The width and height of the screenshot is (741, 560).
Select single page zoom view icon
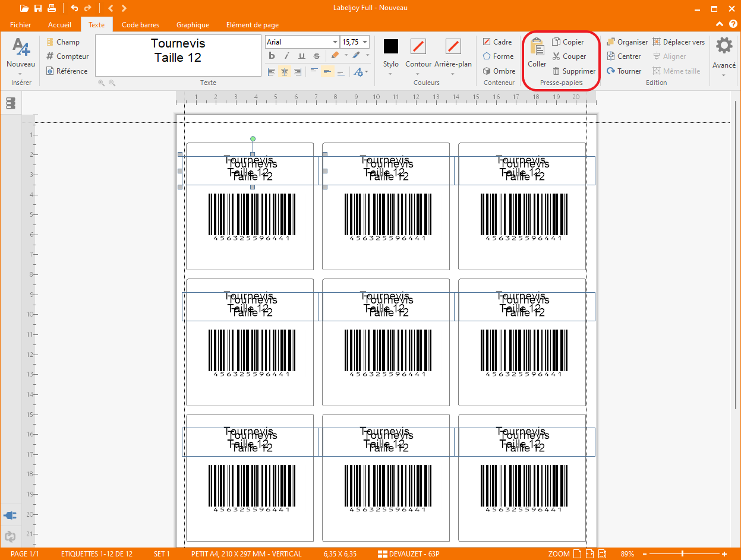(576, 554)
